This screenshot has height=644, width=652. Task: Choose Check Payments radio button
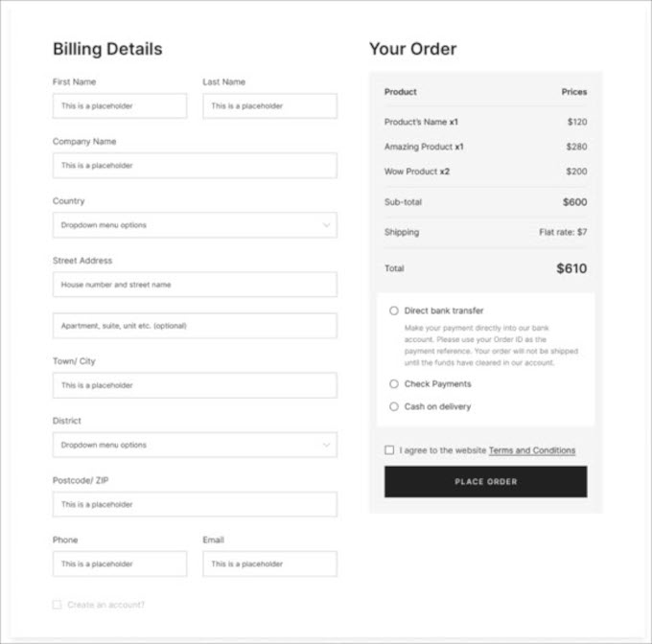[x=394, y=383]
